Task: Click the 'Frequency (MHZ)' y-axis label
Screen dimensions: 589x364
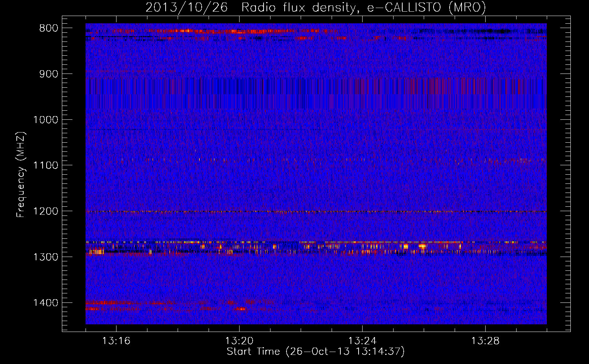Action: point(21,175)
